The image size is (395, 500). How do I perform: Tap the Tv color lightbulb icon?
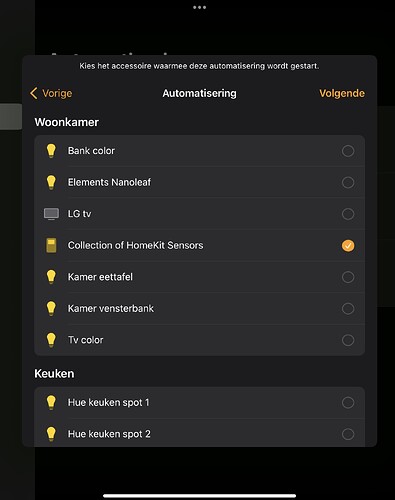[x=51, y=340]
